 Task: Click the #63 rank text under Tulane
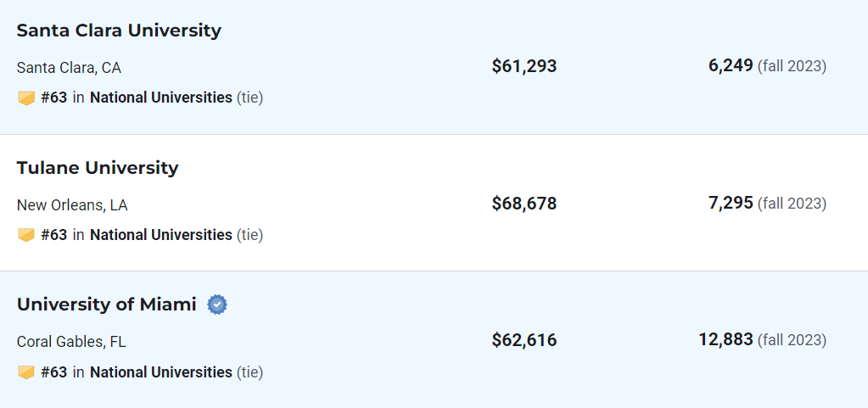coord(53,235)
